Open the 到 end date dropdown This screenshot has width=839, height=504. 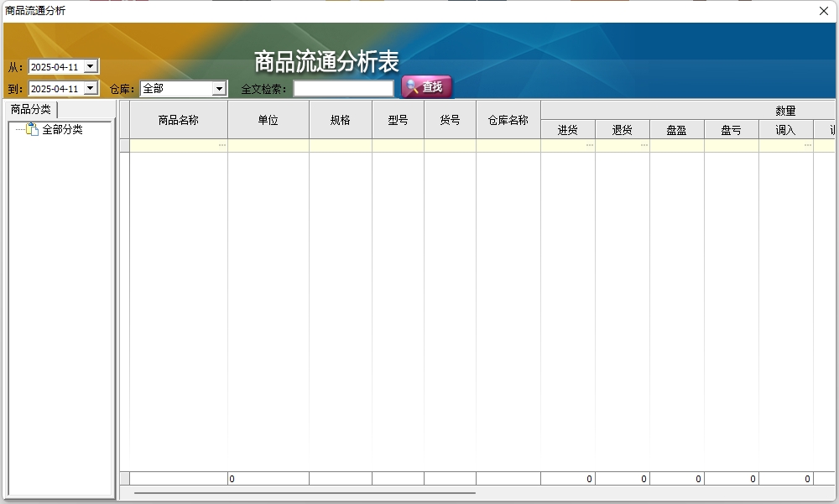tap(91, 89)
